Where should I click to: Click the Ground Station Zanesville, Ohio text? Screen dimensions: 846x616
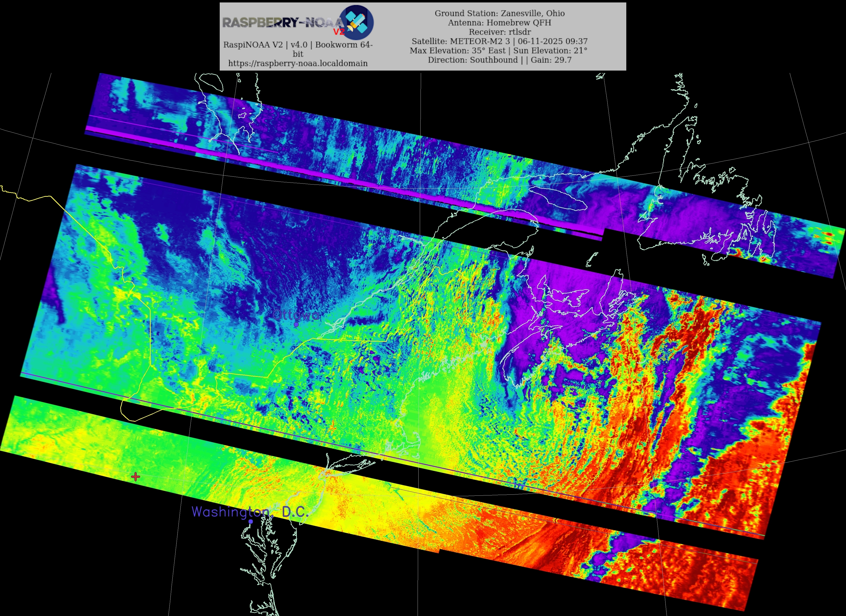tap(499, 13)
